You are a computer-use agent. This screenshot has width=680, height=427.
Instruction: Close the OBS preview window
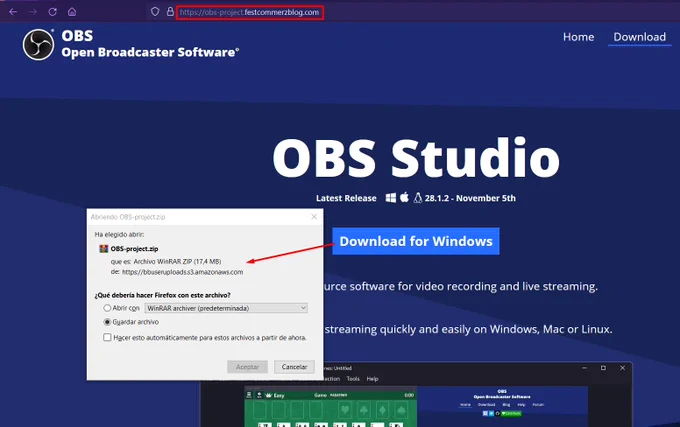point(622,368)
